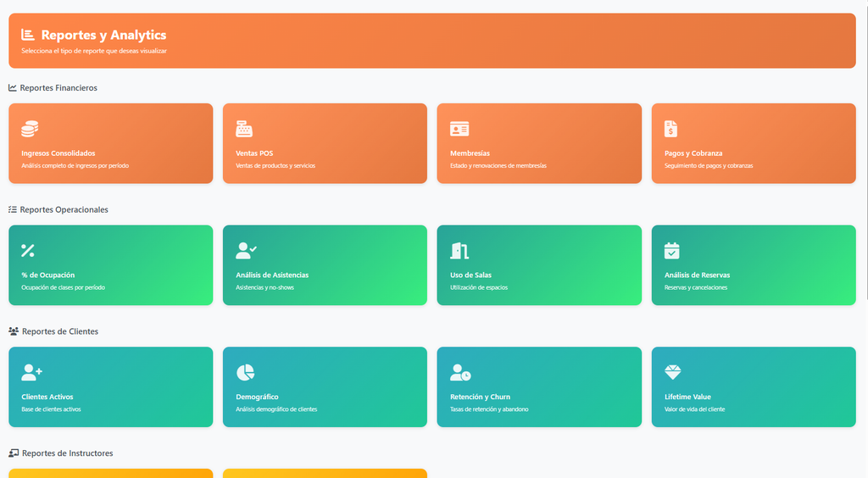868x478 pixels.
Task: Open the Membresías report
Action: pyautogui.click(x=539, y=143)
